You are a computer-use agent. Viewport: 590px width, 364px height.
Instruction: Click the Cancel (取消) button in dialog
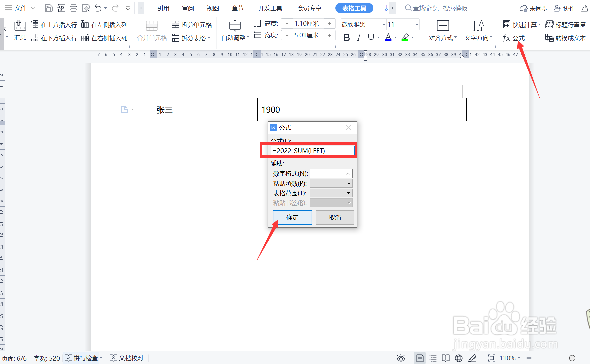[335, 217]
